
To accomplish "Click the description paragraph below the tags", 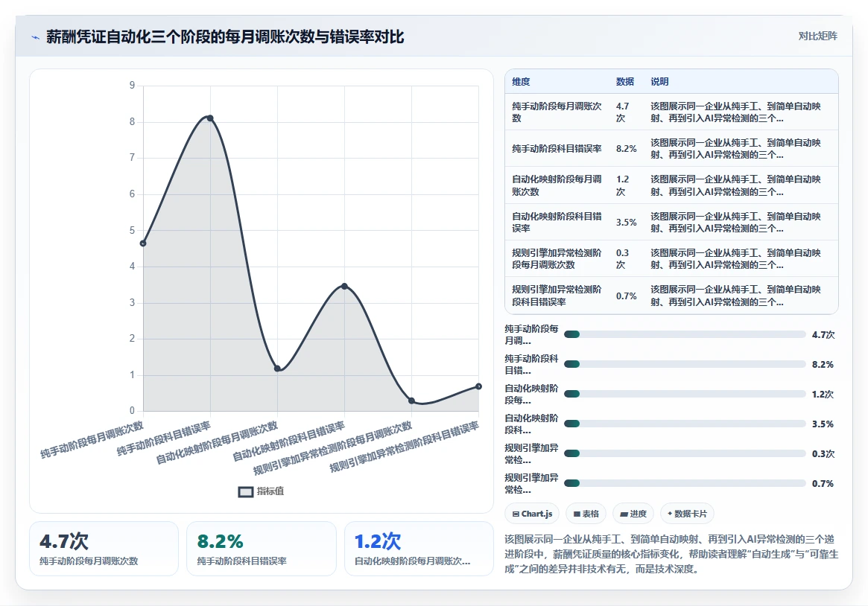I will pos(671,554).
